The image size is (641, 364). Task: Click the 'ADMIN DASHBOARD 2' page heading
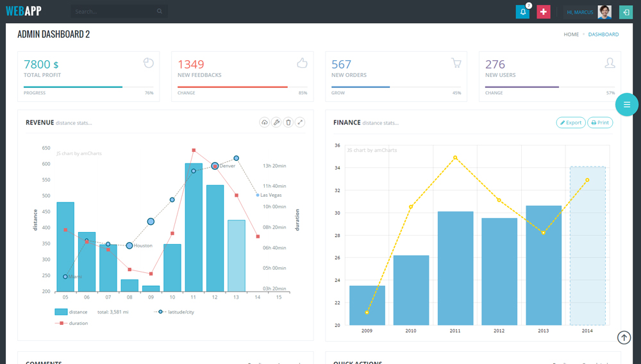(x=54, y=35)
